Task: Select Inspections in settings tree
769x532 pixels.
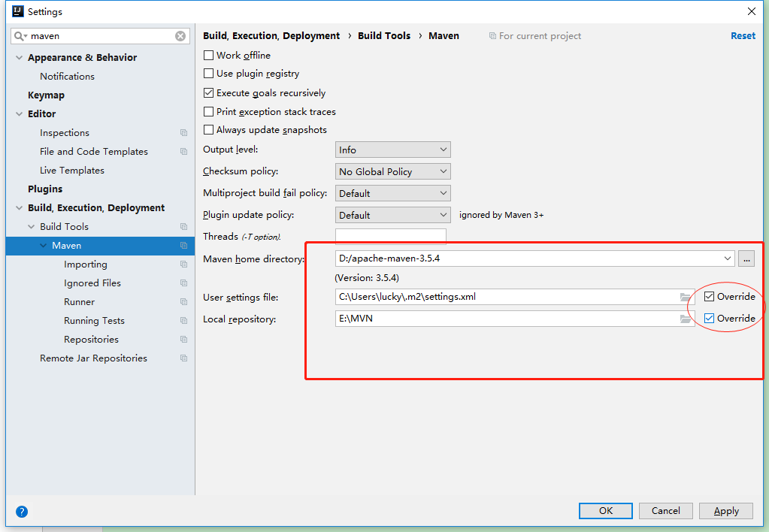Action: [65, 133]
